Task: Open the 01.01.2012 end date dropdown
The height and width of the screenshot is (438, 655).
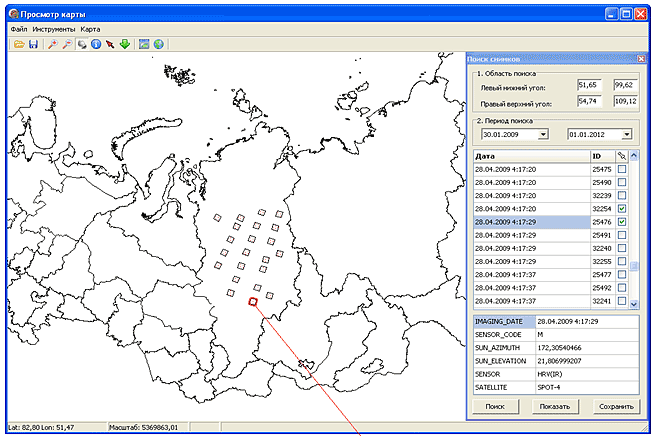Action: tap(627, 133)
